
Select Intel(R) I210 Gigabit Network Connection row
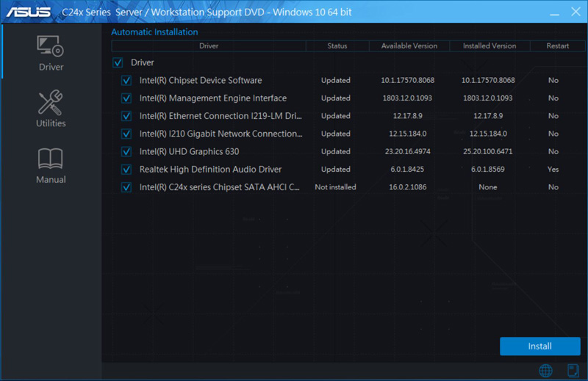point(348,134)
